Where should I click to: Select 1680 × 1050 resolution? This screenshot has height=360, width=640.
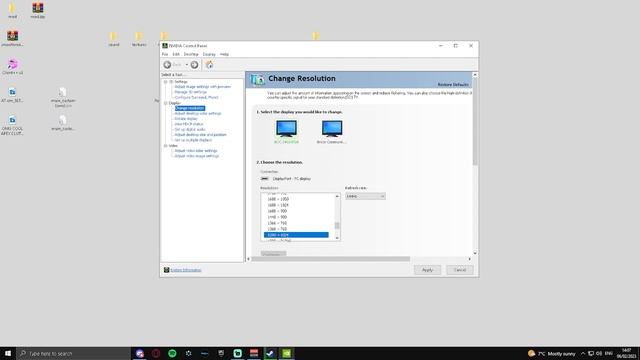[278, 199]
